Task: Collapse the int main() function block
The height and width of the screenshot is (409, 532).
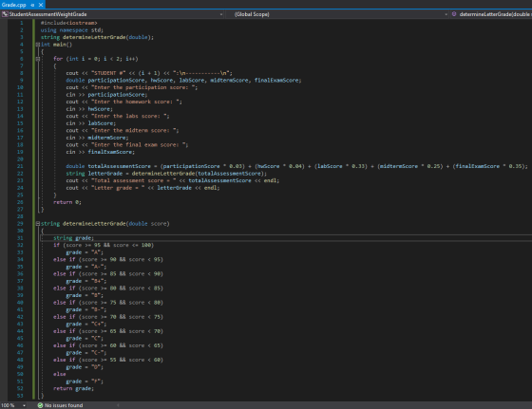Action: (38, 45)
